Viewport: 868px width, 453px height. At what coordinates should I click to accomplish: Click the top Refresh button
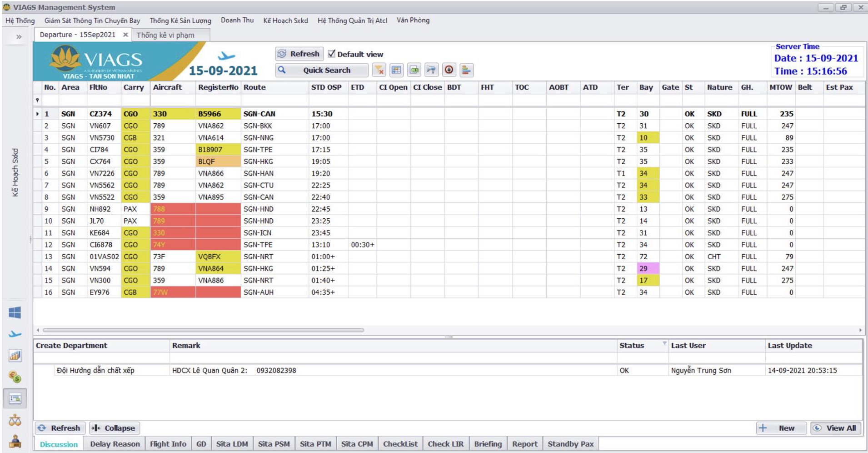(x=299, y=54)
